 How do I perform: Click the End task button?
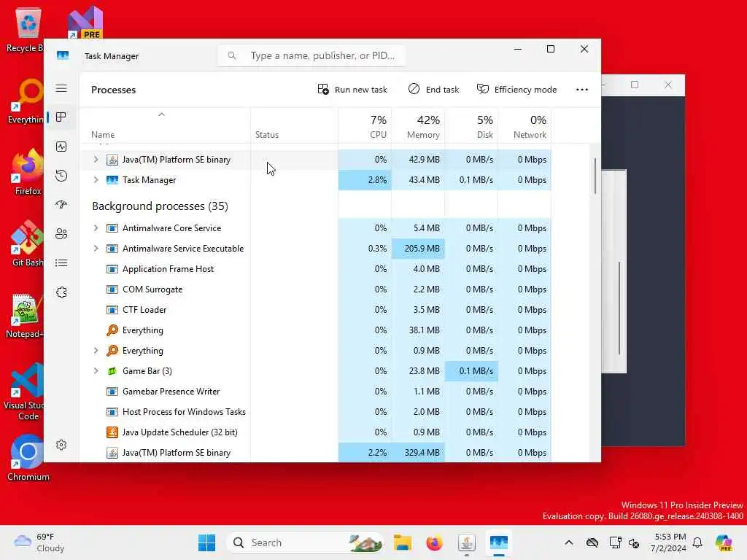click(433, 90)
